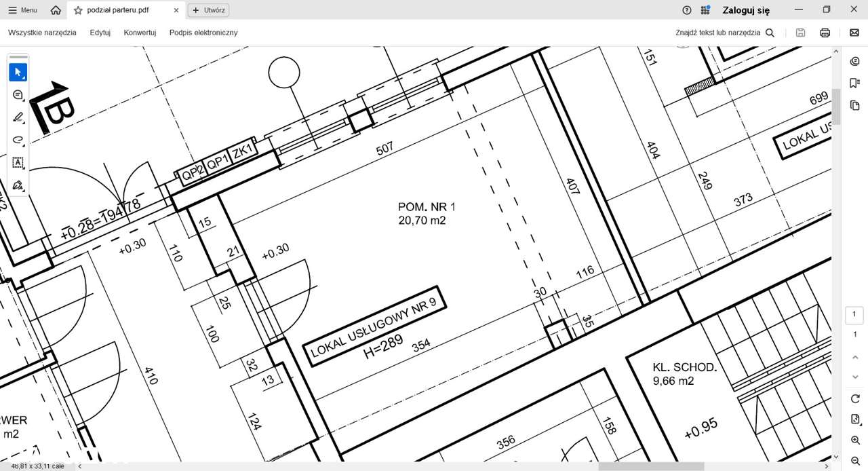Viewport: 868px width, 471px height.
Task: Select the arrow selection tool
Action: click(18, 72)
